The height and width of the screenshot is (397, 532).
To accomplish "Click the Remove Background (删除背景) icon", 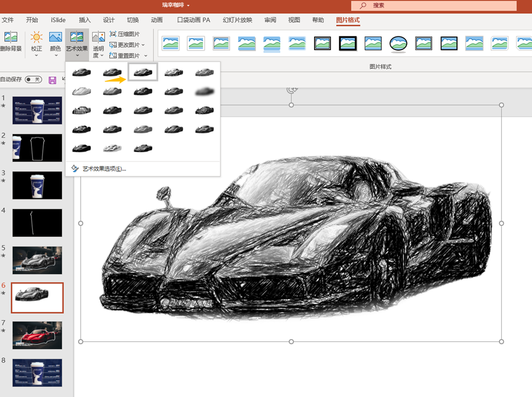I will click(x=10, y=37).
